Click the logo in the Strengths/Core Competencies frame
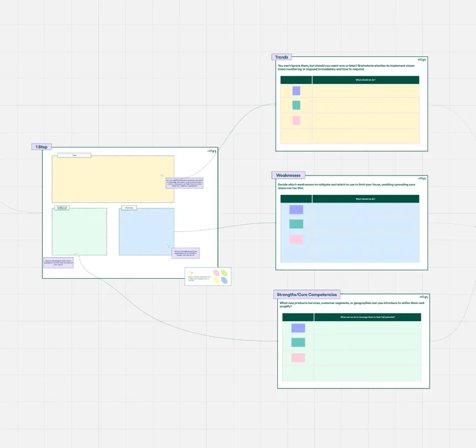 point(422,297)
